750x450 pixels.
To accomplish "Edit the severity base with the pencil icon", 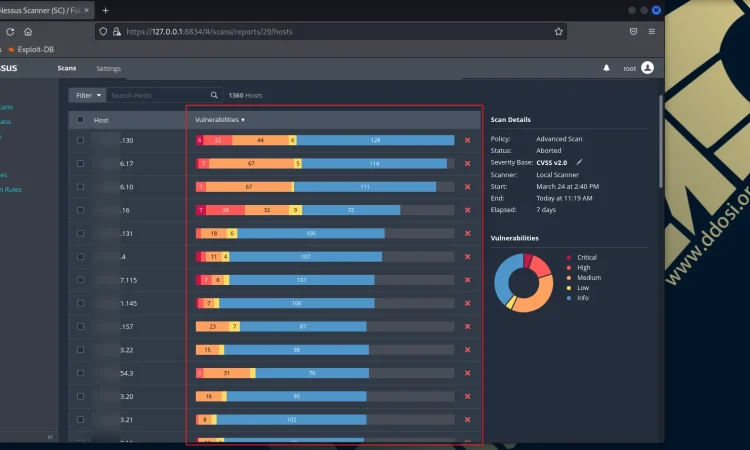I will [x=579, y=162].
